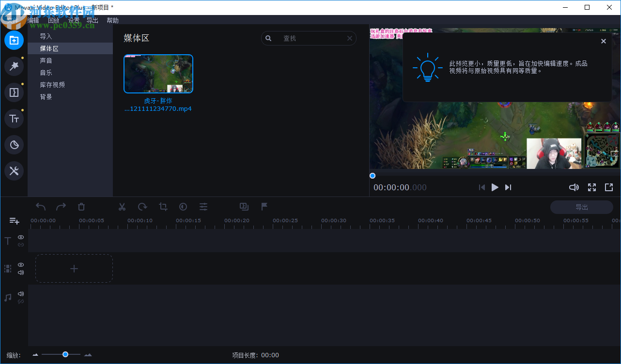
Task: Open Color Adjustments from the timeline toolbar
Action: [183, 207]
